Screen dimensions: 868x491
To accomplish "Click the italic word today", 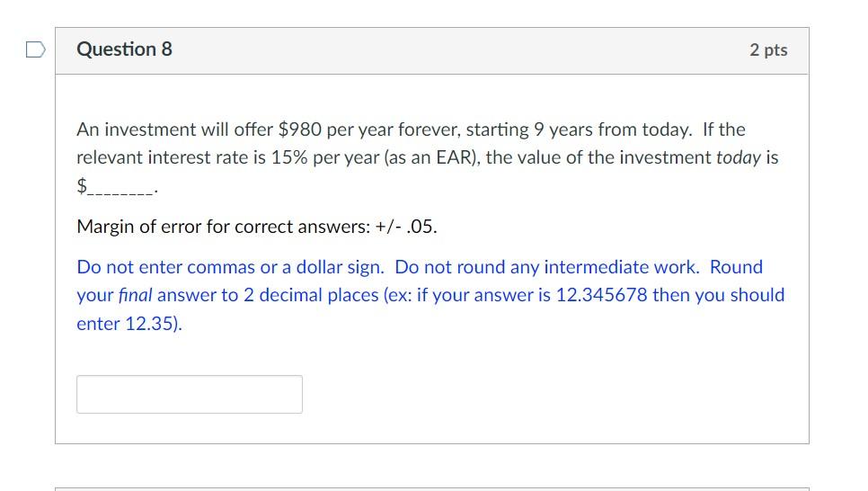I will (x=739, y=158).
